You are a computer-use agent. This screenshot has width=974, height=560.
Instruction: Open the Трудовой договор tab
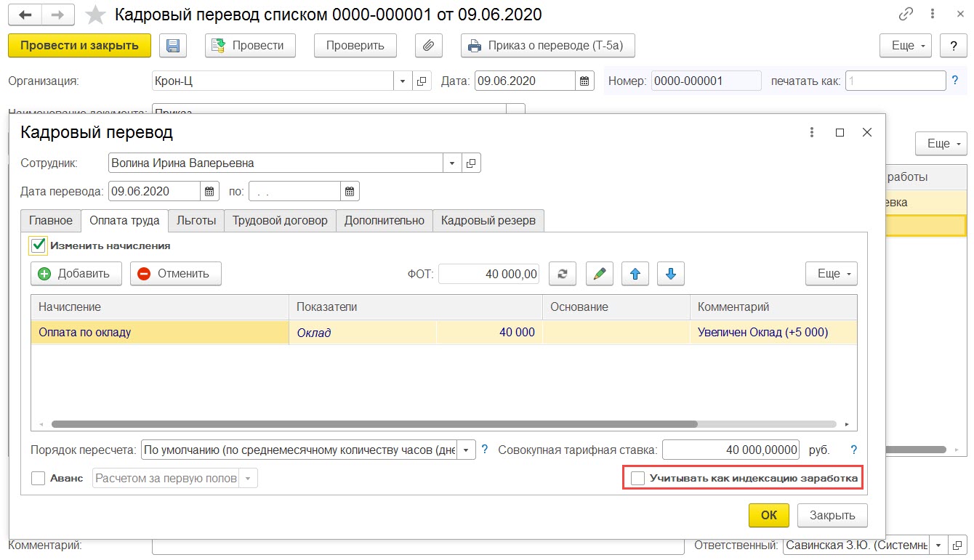pos(280,220)
